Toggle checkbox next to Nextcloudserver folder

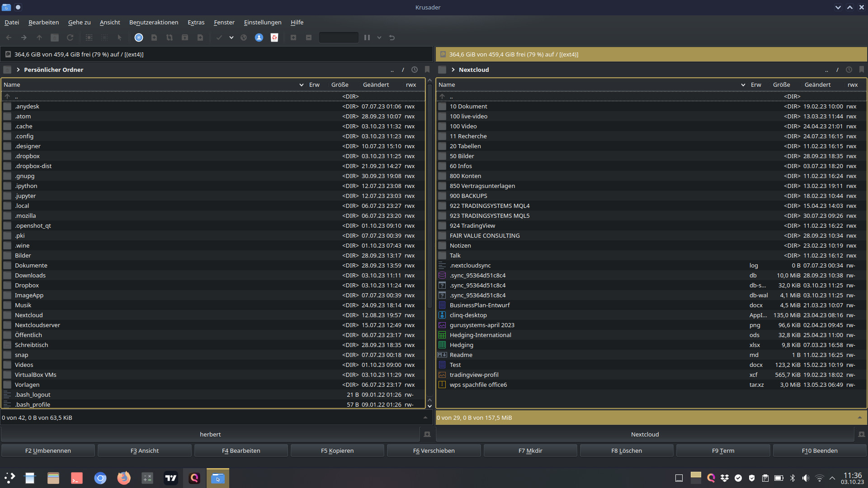tap(7, 325)
